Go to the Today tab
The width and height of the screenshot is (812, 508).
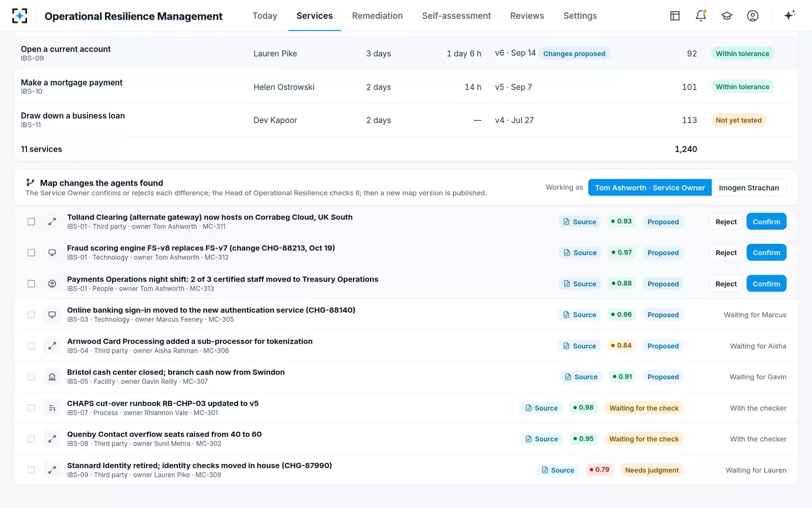(x=265, y=16)
